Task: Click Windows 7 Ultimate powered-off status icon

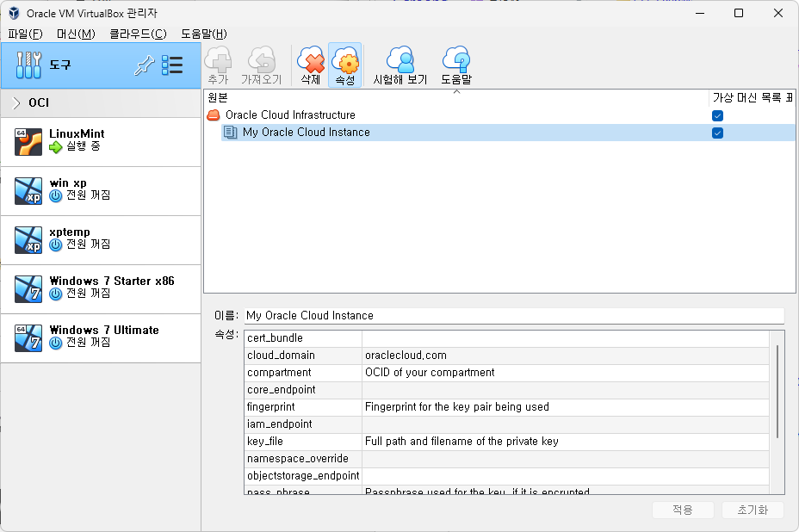Action: pos(56,343)
